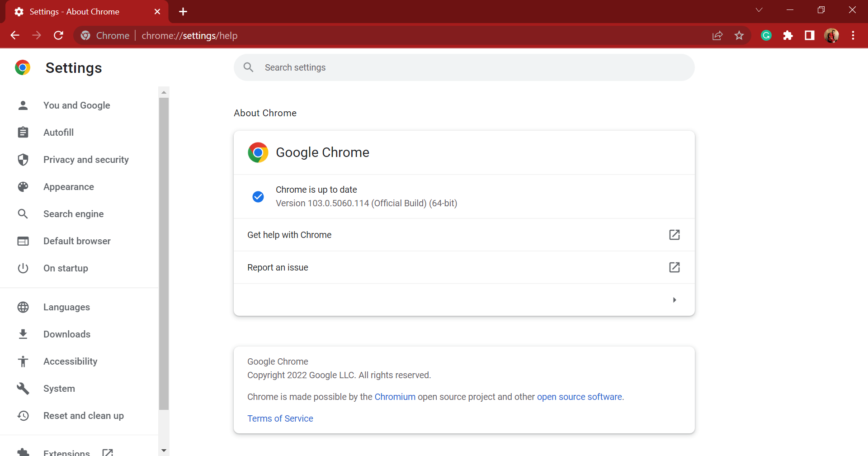868x456 pixels.
Task: Toggle the side panel icon
Action: (x=810, y=35)
